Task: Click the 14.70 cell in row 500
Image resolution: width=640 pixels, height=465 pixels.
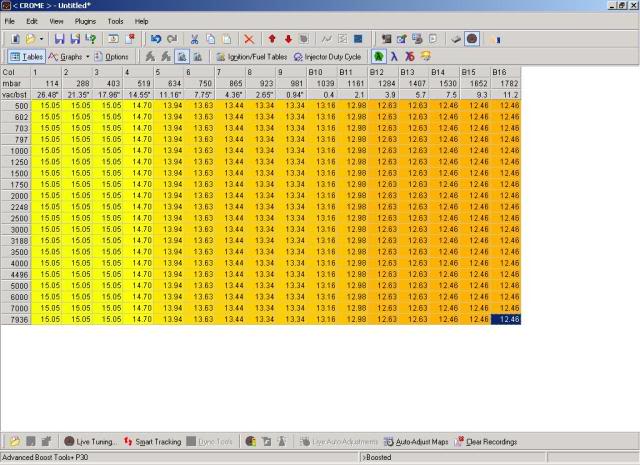Action: (138, 106)
